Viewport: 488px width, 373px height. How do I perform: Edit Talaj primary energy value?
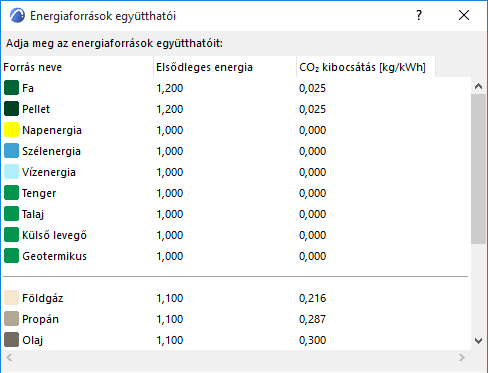[170, 214]
